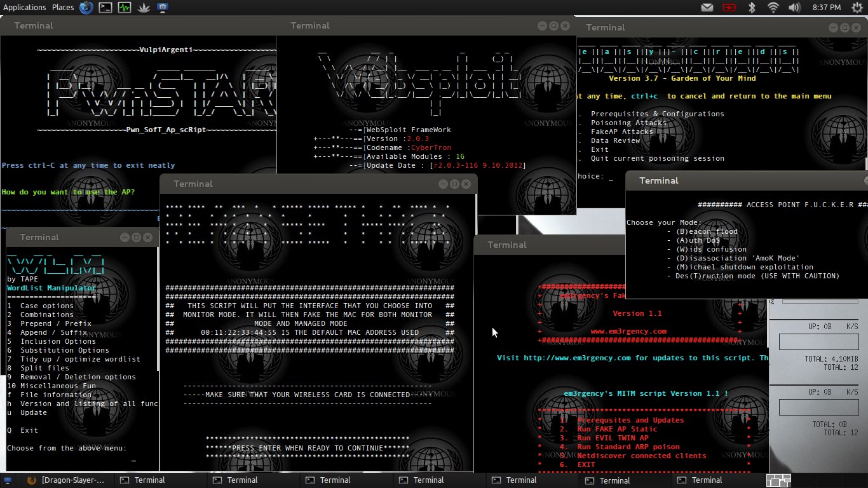
Task: Maximize the monitor mode script terminal
Action: [454, 184]
